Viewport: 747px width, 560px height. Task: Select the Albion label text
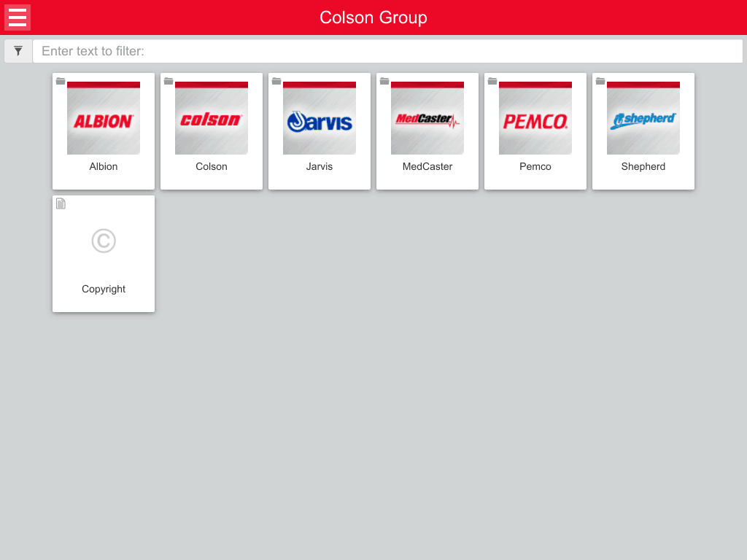pos(104,166)
